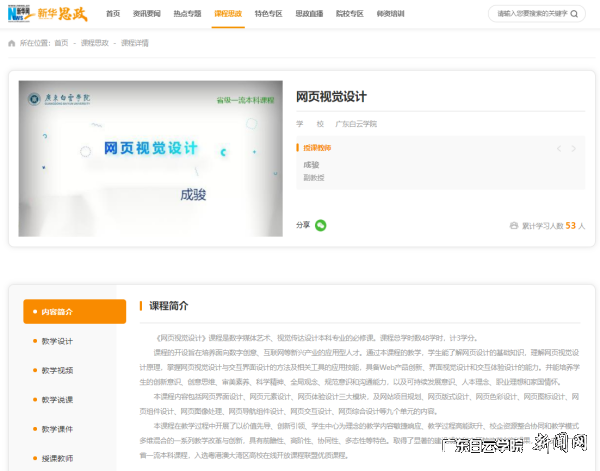The image size is (600, 471).
Task: Click the 首页 breadcrumb link
Action: pos(62,44)
